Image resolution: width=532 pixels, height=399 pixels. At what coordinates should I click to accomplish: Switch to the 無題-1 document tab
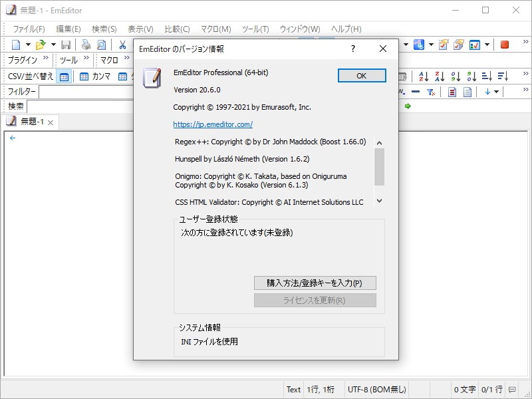32,122
